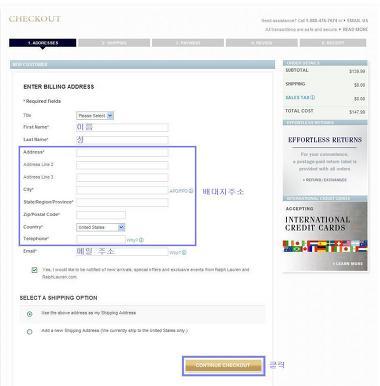This screenshot has width=380, height=386.
Task: Click the 'Enter Billing Address' heading
Action: [x=59, y=87]
